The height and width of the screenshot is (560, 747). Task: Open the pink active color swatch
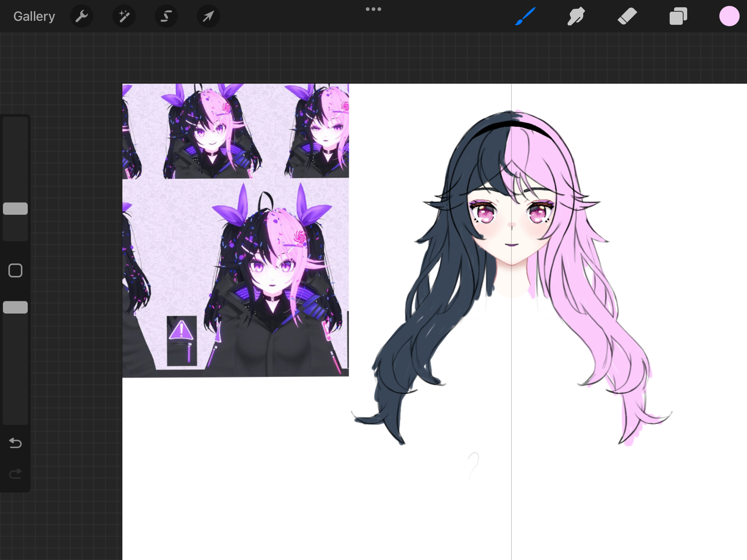(x=729, y=16)
